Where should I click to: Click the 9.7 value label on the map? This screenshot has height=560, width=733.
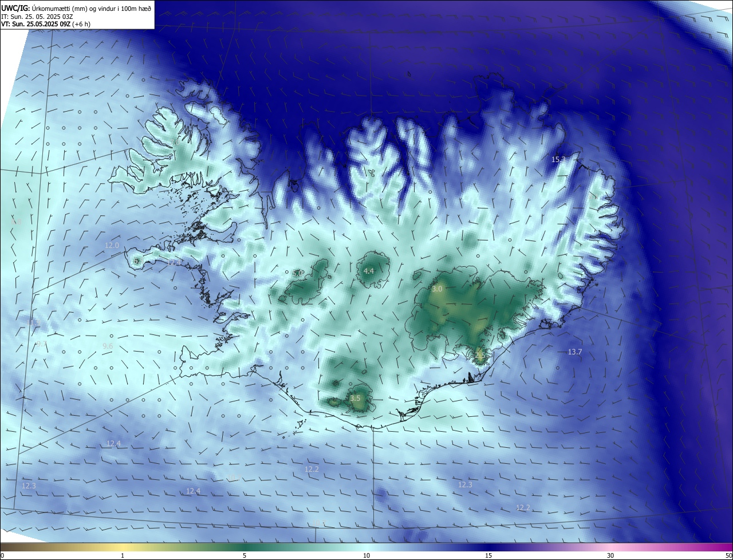(41, 344)
